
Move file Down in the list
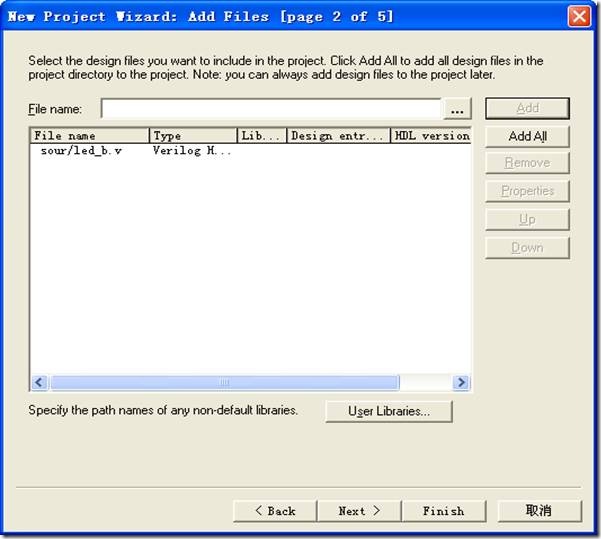(x=527, y=247)
